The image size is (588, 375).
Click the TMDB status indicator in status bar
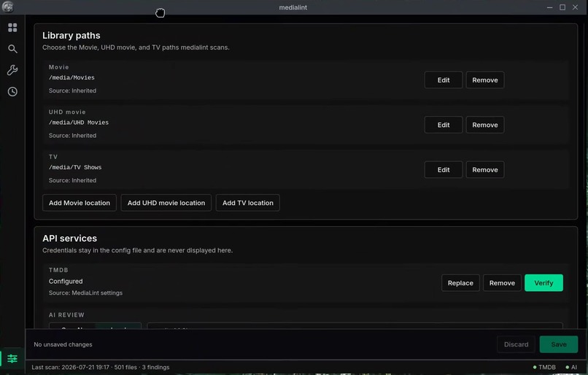[x=544, y=367]
